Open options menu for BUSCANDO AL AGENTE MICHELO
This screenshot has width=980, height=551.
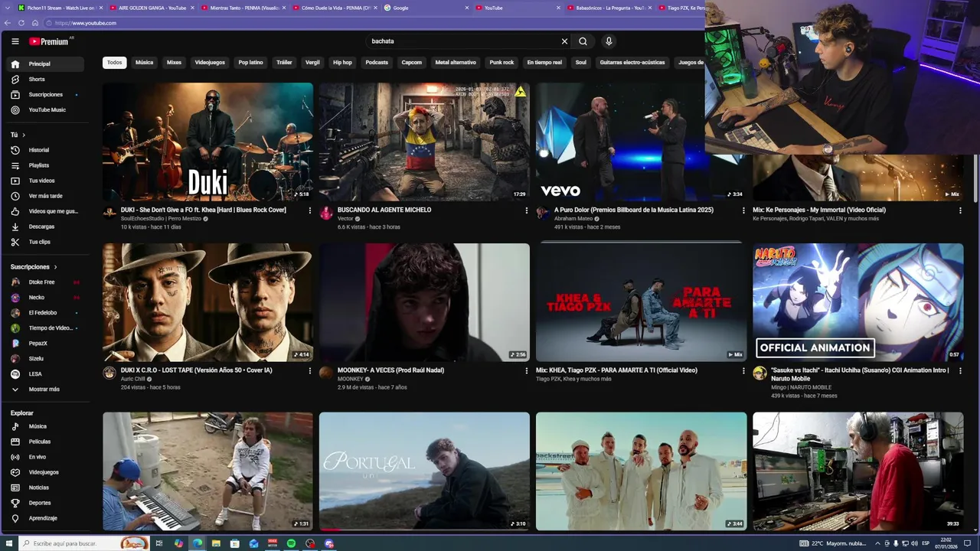pos(526,210)
